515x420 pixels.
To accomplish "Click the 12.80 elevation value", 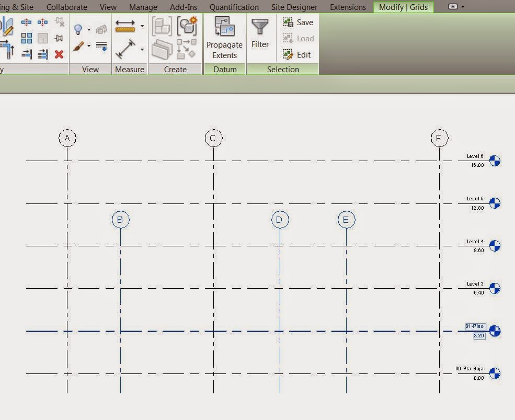I will click(477, 208).
